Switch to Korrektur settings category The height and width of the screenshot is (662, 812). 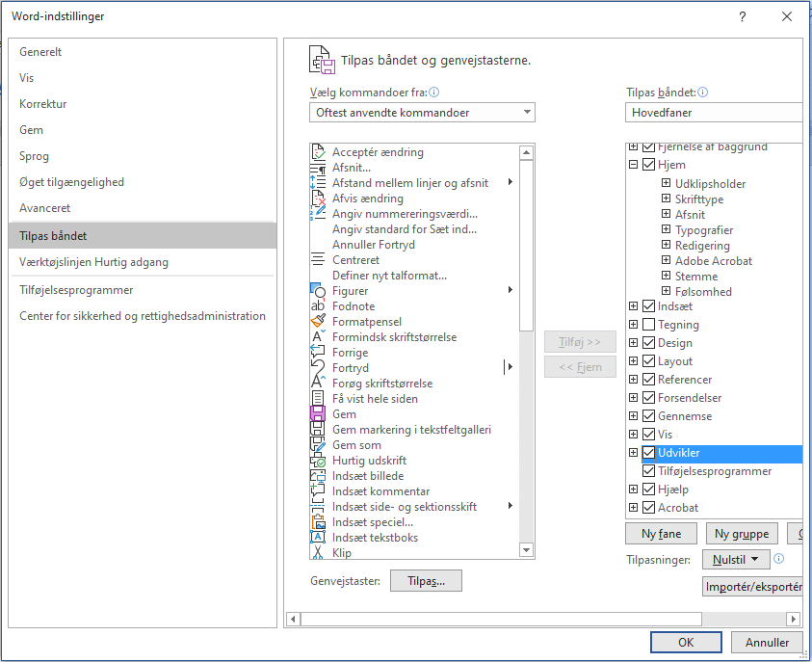click(43, 104)
